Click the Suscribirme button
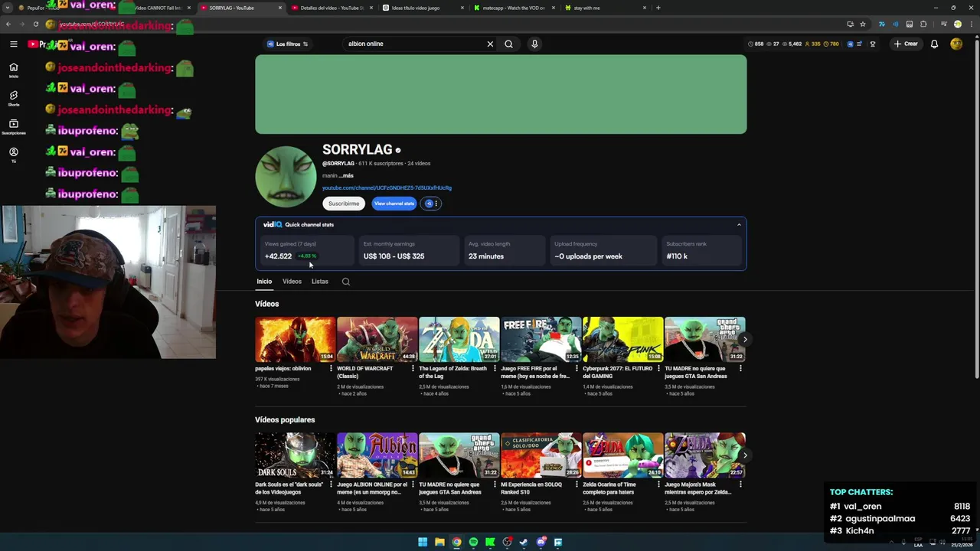 (344, 204)
